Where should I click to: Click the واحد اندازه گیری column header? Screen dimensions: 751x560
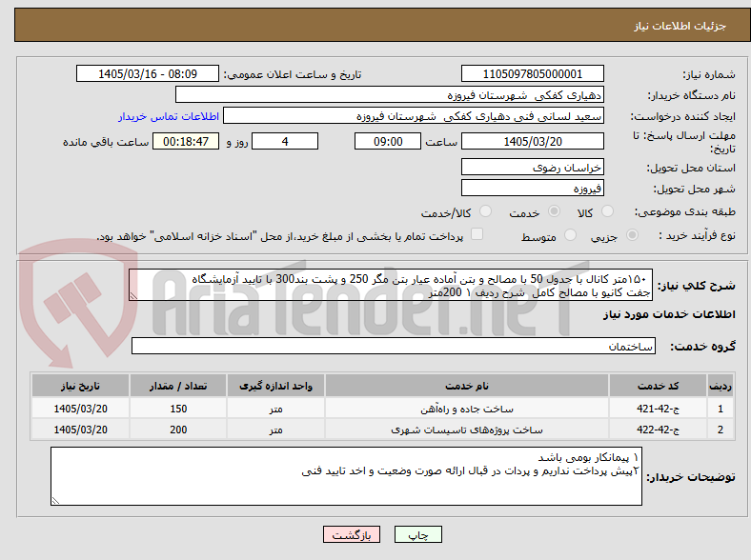click(x=275, y=386)
